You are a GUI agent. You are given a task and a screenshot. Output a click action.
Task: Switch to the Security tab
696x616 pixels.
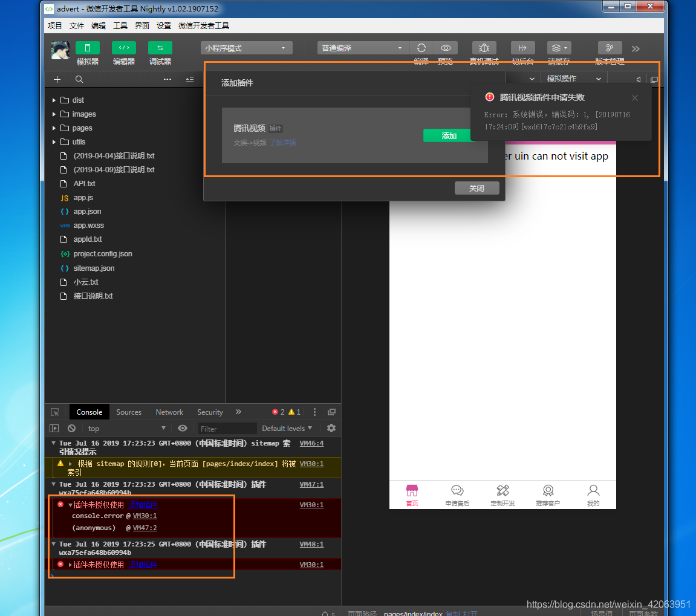[210, 412]
